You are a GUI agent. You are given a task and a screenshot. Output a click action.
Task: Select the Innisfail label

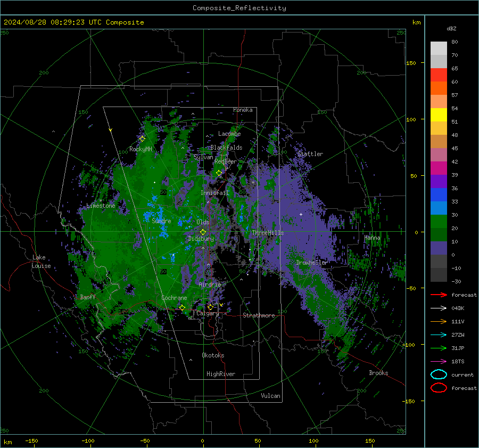pyautogui.click(x=215, y=193)
